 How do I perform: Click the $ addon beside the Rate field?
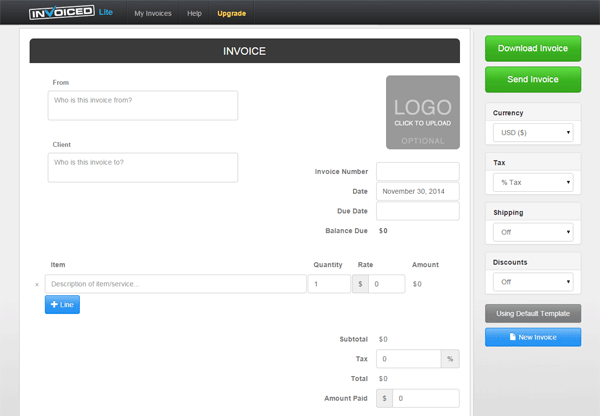(360, 284)
